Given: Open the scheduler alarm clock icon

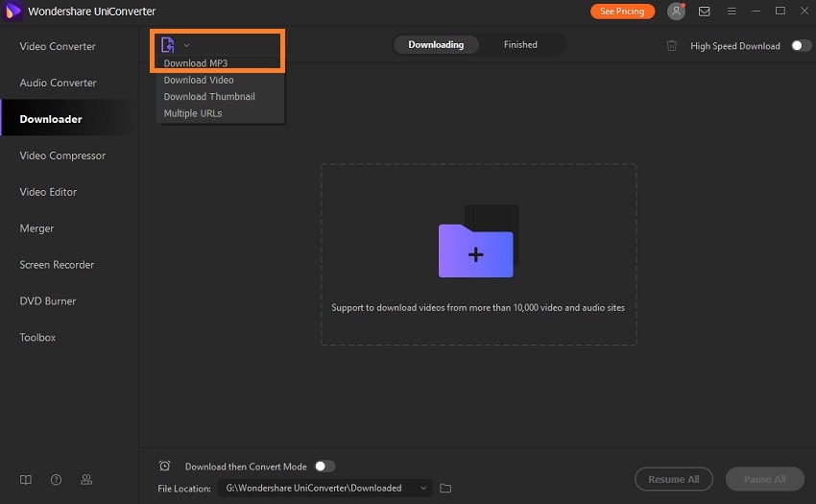Looking at the screenshot, I should click(164, 466).
